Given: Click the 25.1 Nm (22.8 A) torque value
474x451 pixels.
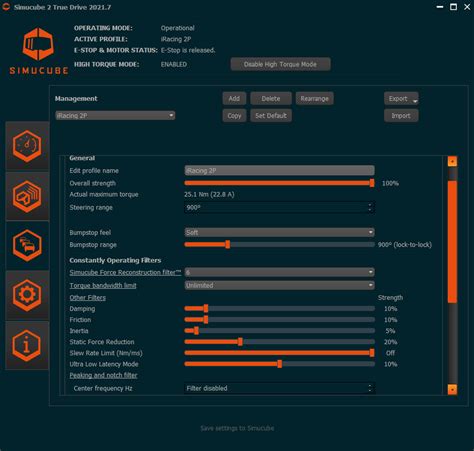Looking at the screenshot, I should click(x=209, y=194).
